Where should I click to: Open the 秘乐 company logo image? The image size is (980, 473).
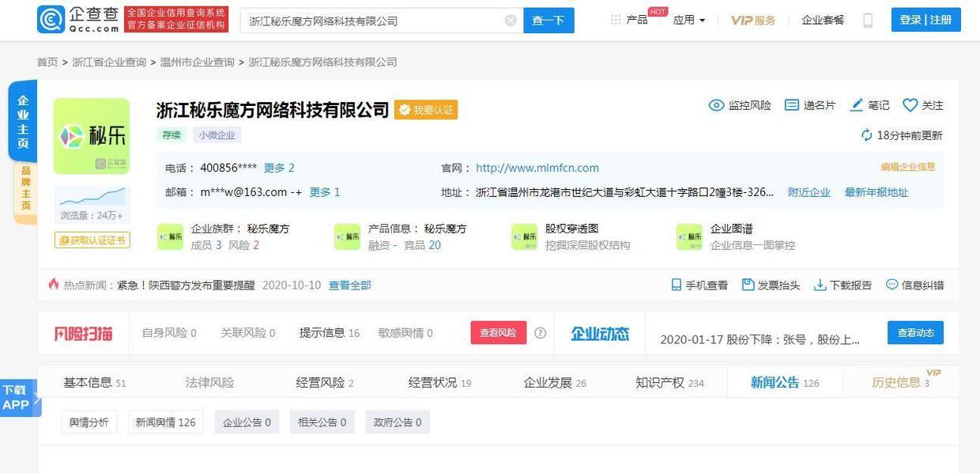[92, 136]
